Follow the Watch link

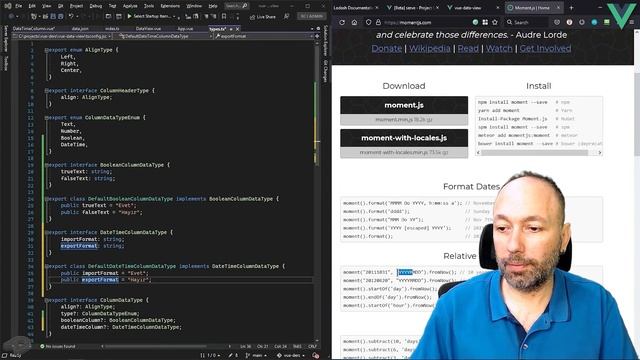(499, 48)
